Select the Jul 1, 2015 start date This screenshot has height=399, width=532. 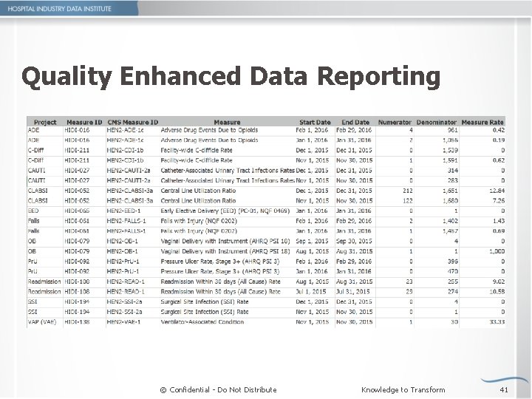pyautogui.click(x=311, y=291)
